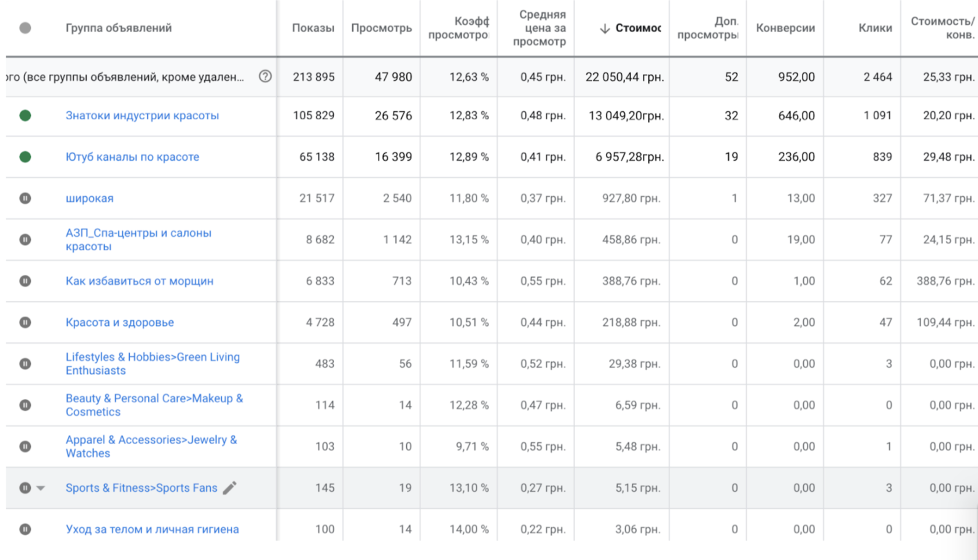The width and height of the screenshot is (978, 560).
Task: Click the sort arrow on Стоимость column
Action: [605, 28]
